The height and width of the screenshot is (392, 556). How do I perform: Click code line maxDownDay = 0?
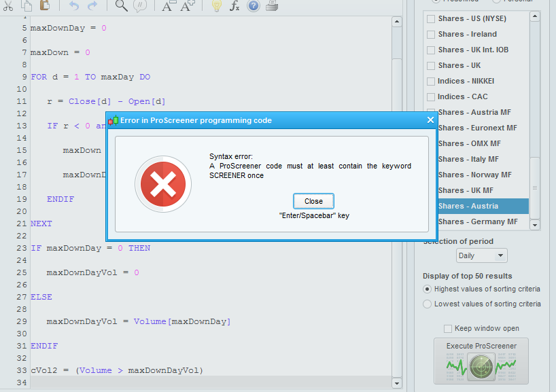68,28
